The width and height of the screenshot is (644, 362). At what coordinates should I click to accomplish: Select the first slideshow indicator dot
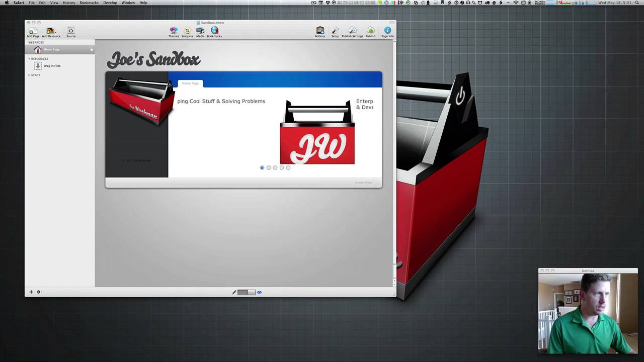[x=262, y=168]
